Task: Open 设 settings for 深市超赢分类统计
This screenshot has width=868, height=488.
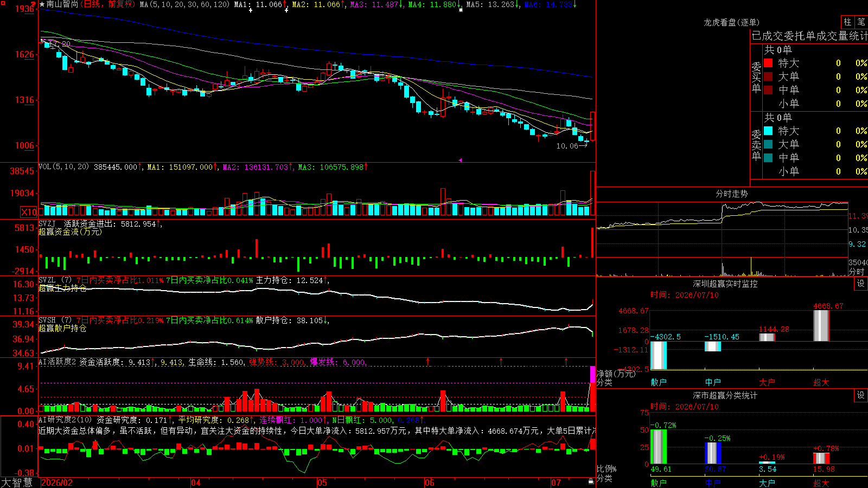Action: 860,395
